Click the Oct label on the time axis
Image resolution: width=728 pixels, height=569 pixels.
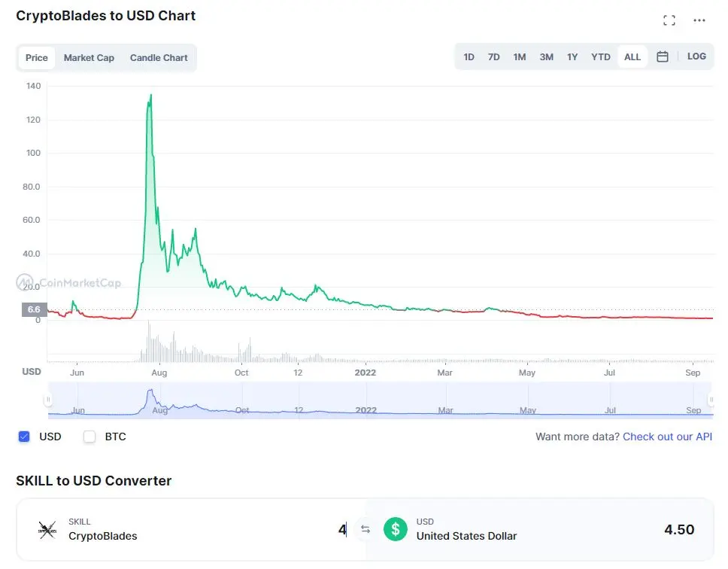tap(241, 373)
